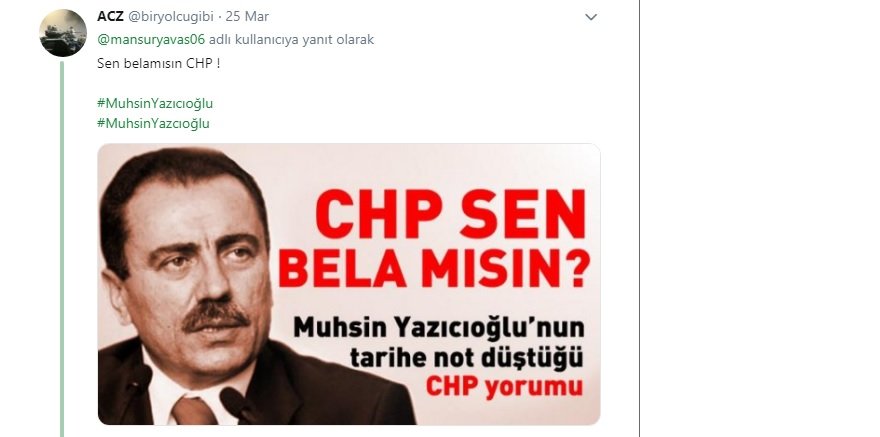Select the misspelled #MuhsinYazcıoğlu hashtag

153,123
